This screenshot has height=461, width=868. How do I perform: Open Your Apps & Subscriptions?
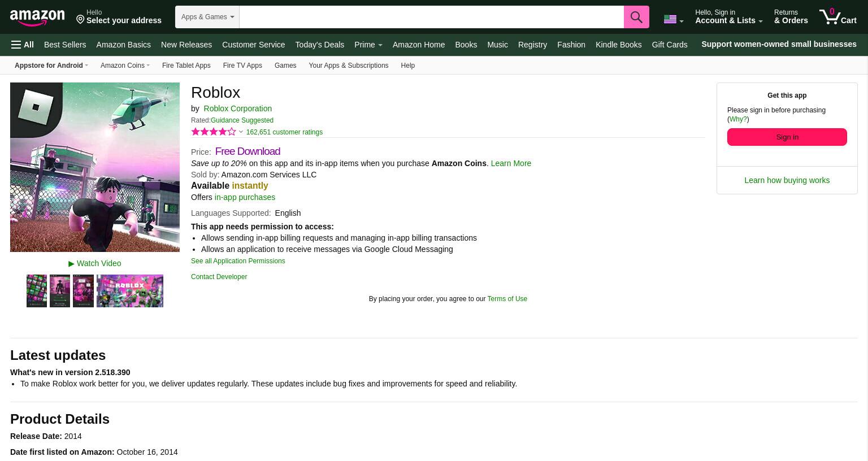coord(348,66)
